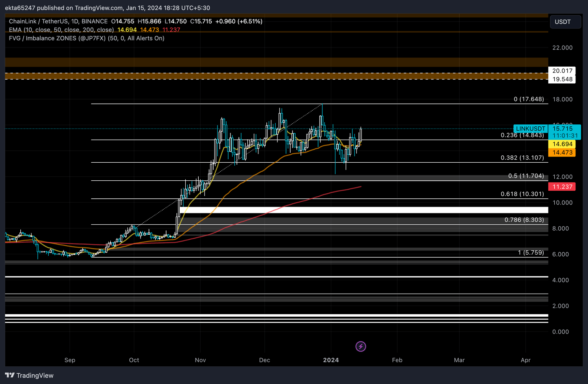The height and width of the screenshot is (384, 588).
Task: Click the LINKUSDT current price label
Action: click(x=530, y=129)
